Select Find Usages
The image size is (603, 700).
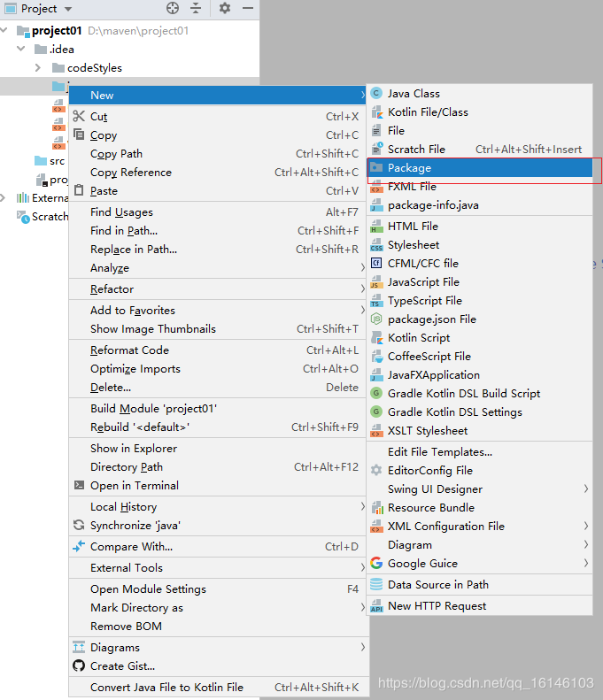(218, 212)
